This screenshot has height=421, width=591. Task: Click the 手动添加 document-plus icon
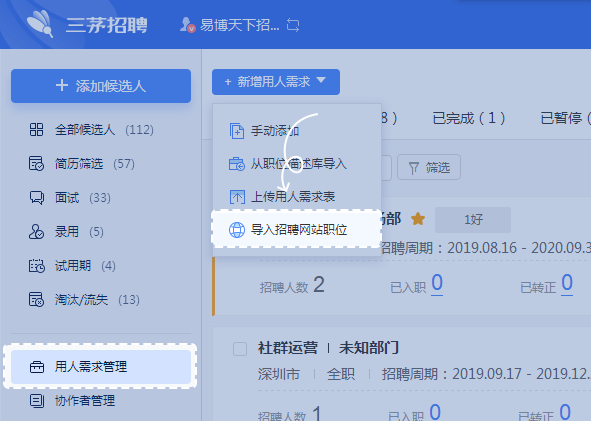click(x=237, y=131)
